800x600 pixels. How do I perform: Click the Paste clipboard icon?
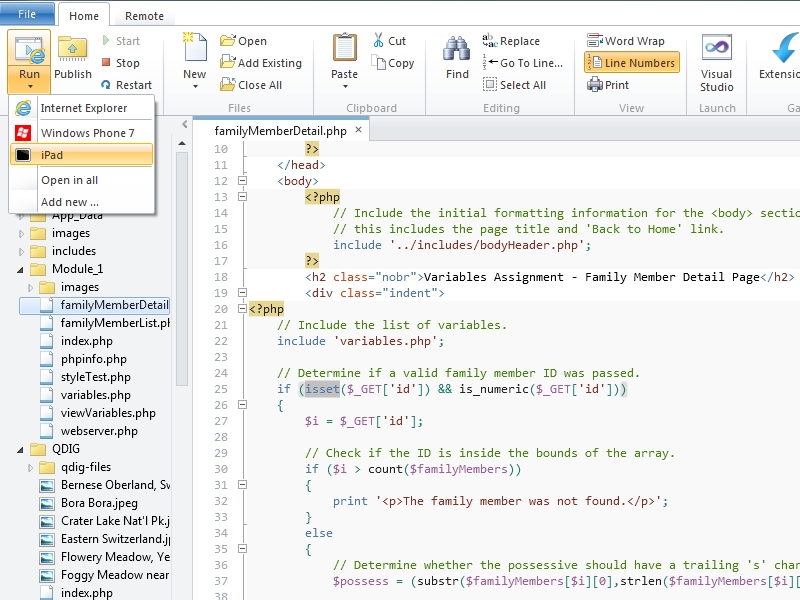click(344, 57)
